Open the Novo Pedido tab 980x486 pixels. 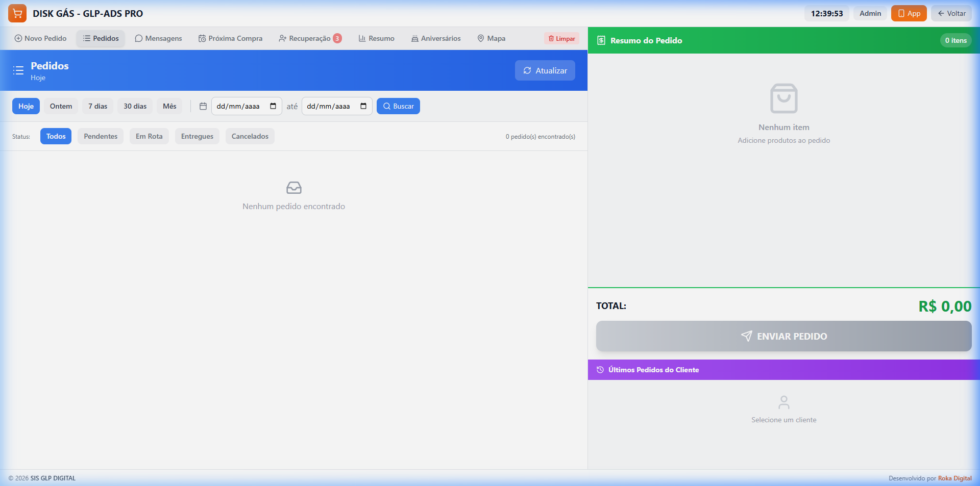40,38
